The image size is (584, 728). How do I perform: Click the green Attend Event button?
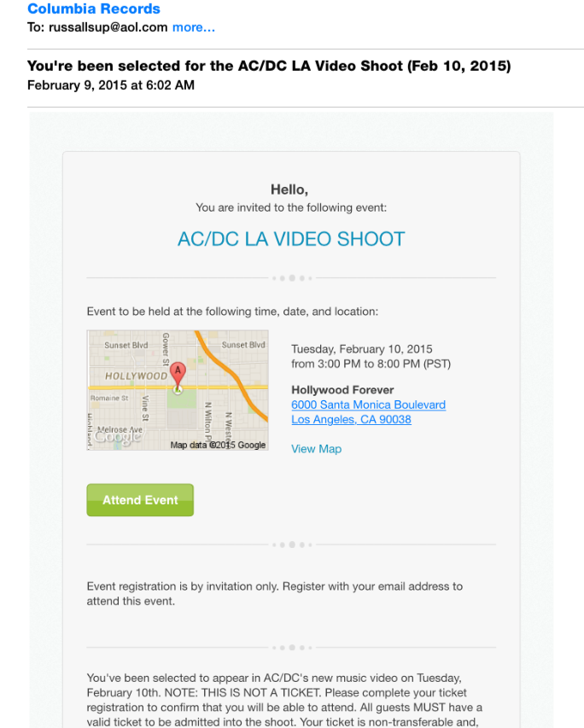[x=140, y=500]
